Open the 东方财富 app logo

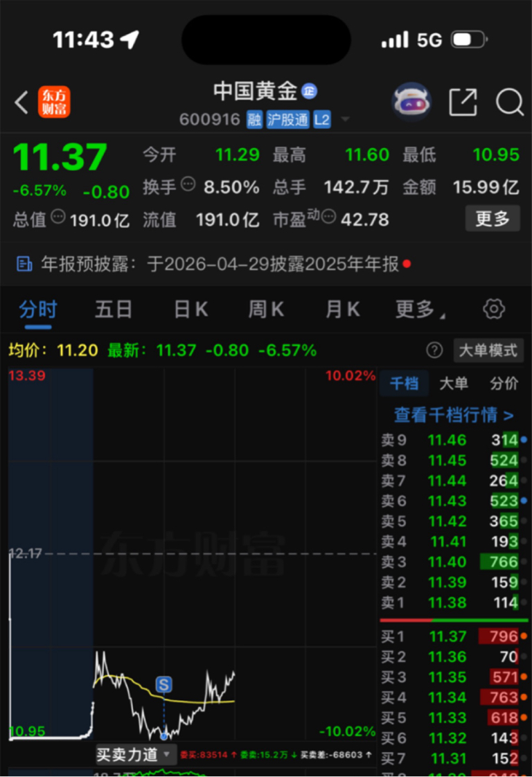(x=54, y=102)
